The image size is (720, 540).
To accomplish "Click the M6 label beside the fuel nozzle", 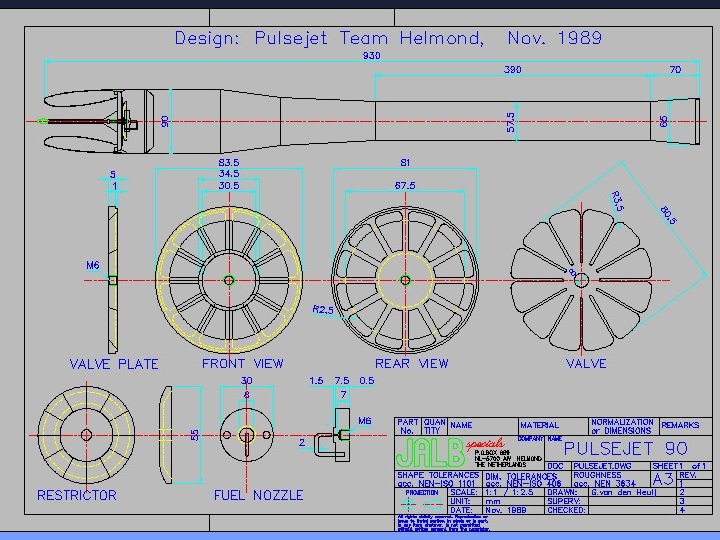I will [365, 421].
